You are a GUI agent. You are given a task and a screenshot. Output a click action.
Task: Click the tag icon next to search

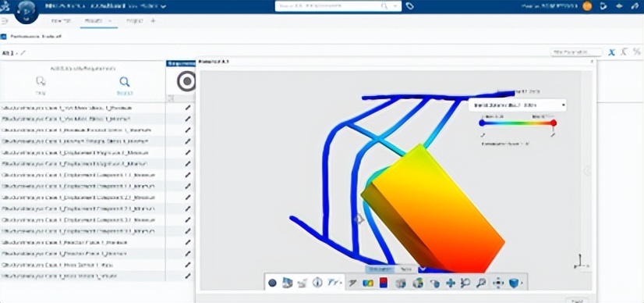coord(409,6)
